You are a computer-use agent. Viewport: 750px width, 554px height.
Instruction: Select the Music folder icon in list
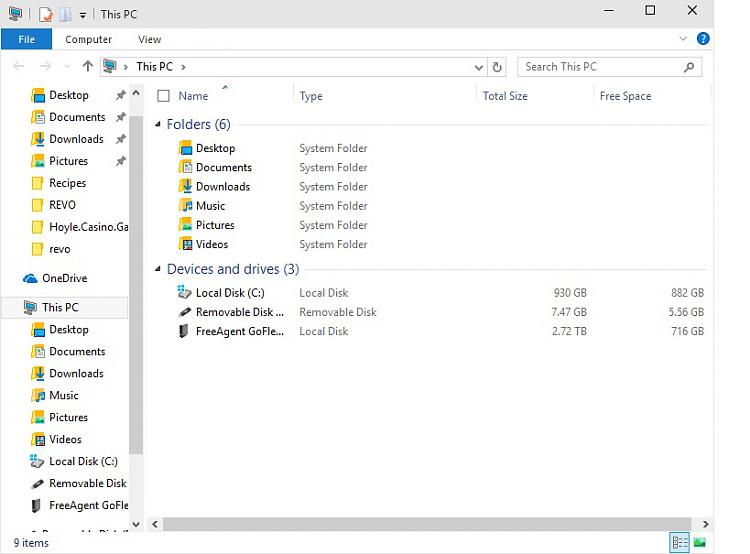(x=186, y=205)
